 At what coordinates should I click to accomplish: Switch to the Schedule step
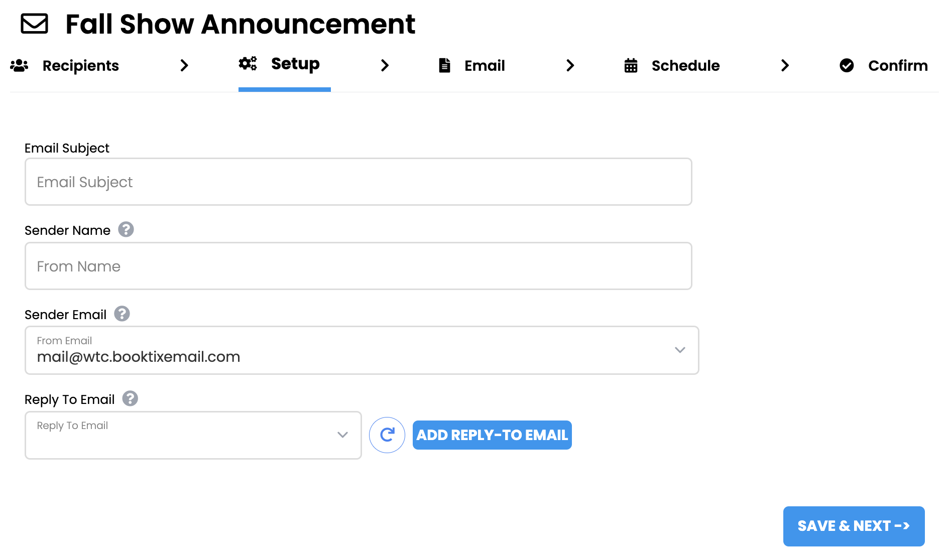[x=685, y=66]
